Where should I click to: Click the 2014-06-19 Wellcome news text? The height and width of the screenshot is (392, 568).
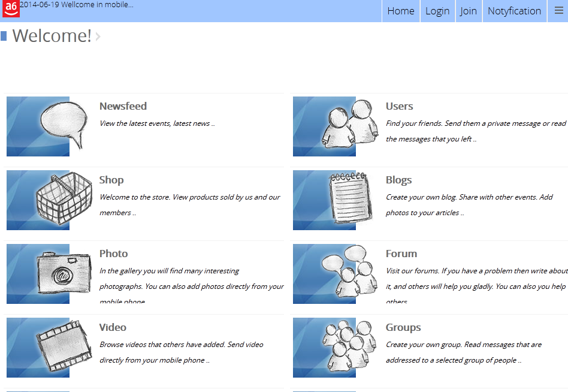[78, 5]
